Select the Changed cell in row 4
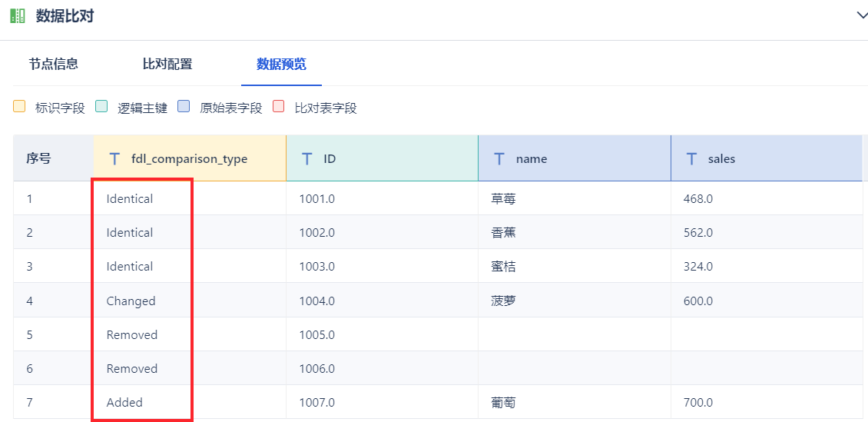The image size is (868, 422). coord(131,301)
